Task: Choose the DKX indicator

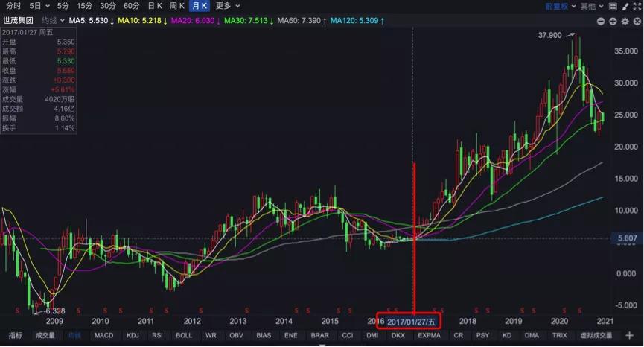Action: pos(398,336)
